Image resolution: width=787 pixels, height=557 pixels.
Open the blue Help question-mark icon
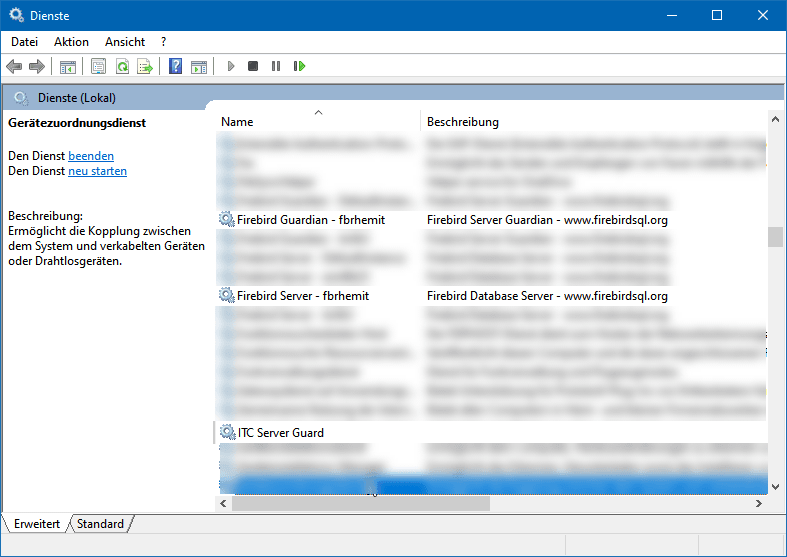[x=175, y=67]
